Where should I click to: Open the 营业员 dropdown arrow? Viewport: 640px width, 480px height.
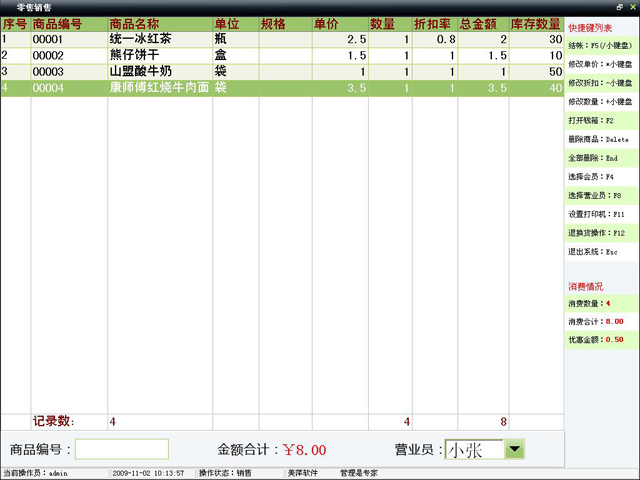pos(515,450)
